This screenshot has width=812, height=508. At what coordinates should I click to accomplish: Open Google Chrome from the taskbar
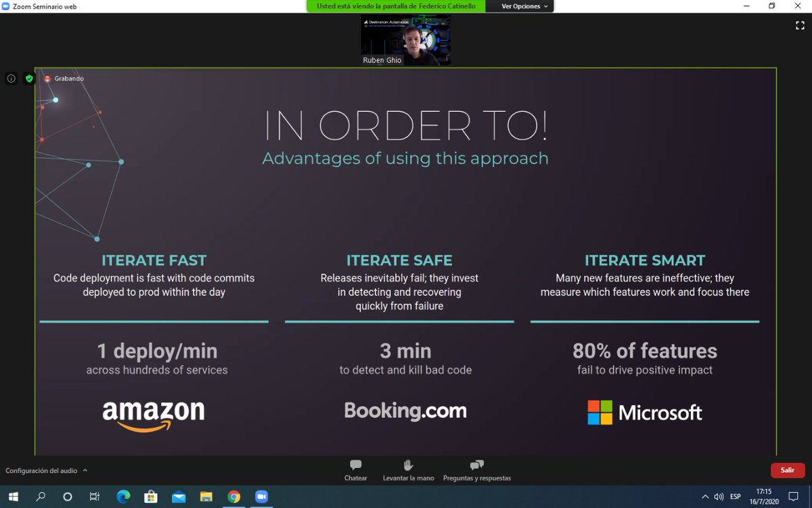pos(233,496)
